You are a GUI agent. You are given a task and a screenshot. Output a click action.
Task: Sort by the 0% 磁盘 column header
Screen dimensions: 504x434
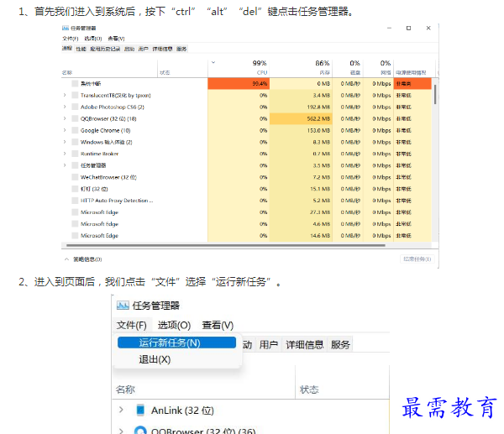pos(348,68)
